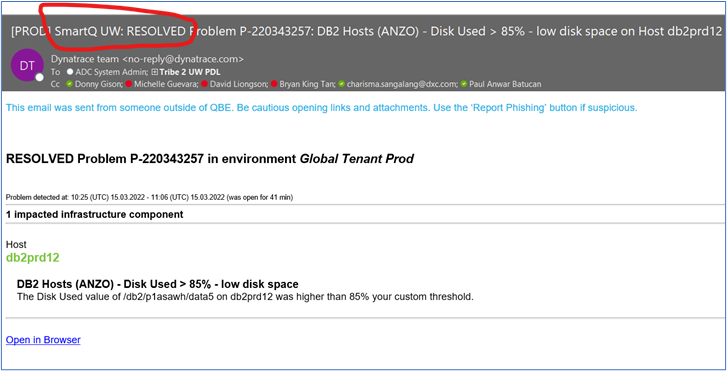This screenshot has height=371, width=727.
Task: Expand the Tribe 2 UW PDL distribution list
Action: click(x=155, y=72)
